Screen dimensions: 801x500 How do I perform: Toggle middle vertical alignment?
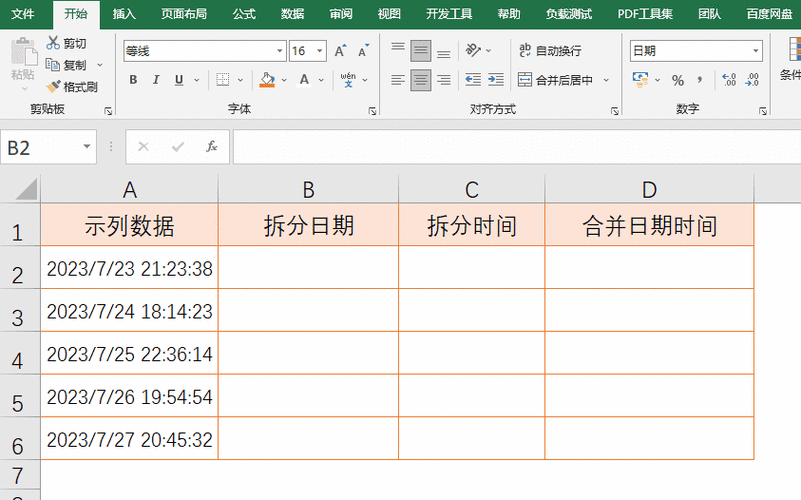[420, 50]
